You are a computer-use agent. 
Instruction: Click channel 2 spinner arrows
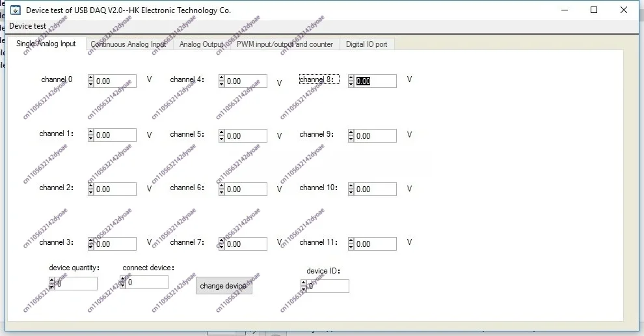pyautogui.click(x=91, y=189)
